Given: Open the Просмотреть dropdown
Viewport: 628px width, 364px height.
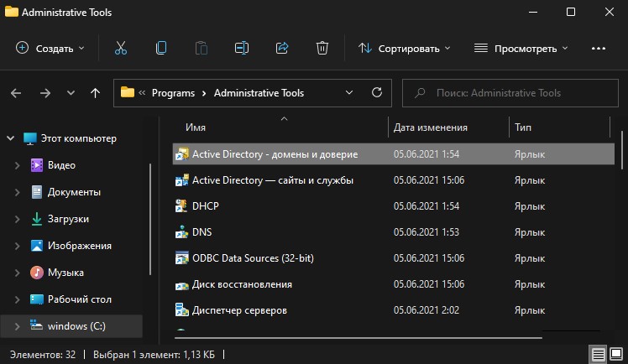Looking at the screenshot, I should pyautogui.click(x=521, y=49).
